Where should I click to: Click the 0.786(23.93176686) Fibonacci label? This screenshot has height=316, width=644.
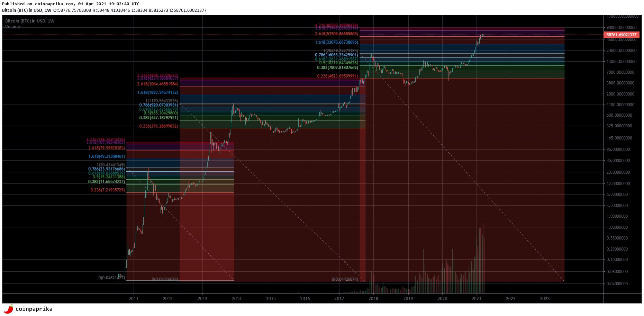point(107,169)
